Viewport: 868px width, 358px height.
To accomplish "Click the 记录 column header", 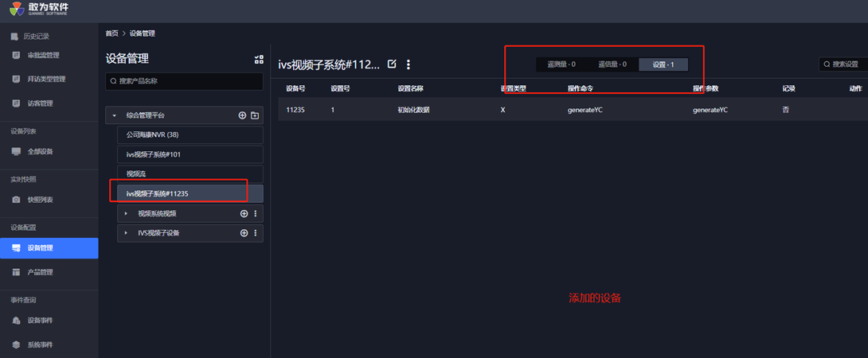I will click(x=789, y=88).
